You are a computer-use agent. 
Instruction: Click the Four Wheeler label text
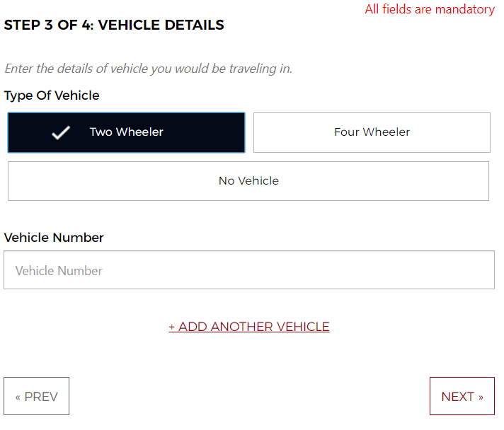(x=372, y=132)
